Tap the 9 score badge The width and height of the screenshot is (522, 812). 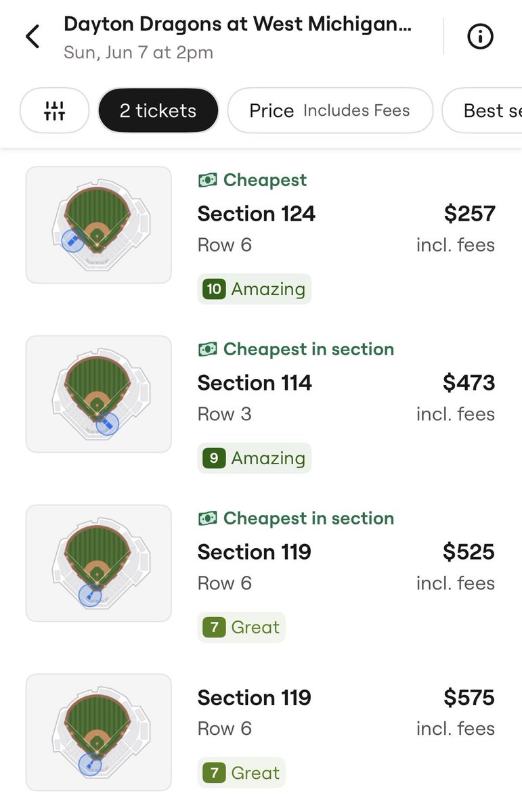(214, 458)
